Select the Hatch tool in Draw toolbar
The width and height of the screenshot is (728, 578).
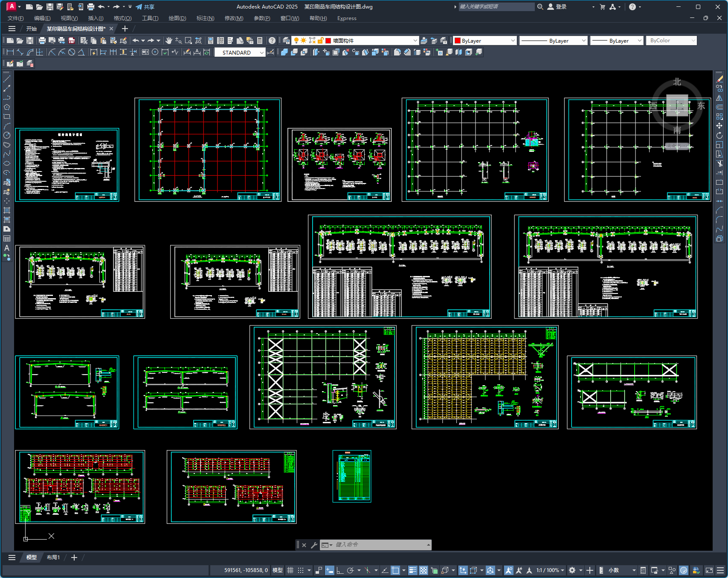pos(7,210)
